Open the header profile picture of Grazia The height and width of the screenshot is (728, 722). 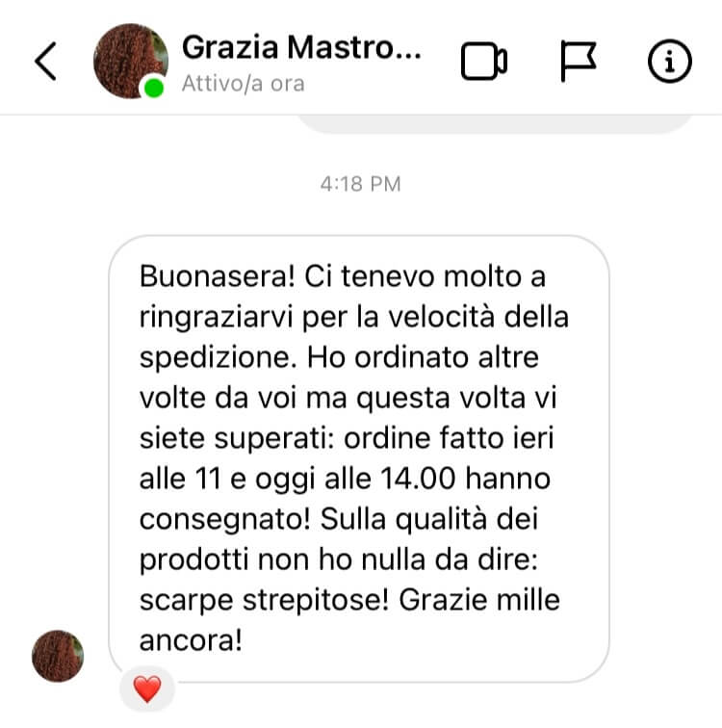(x=131, y=62)
